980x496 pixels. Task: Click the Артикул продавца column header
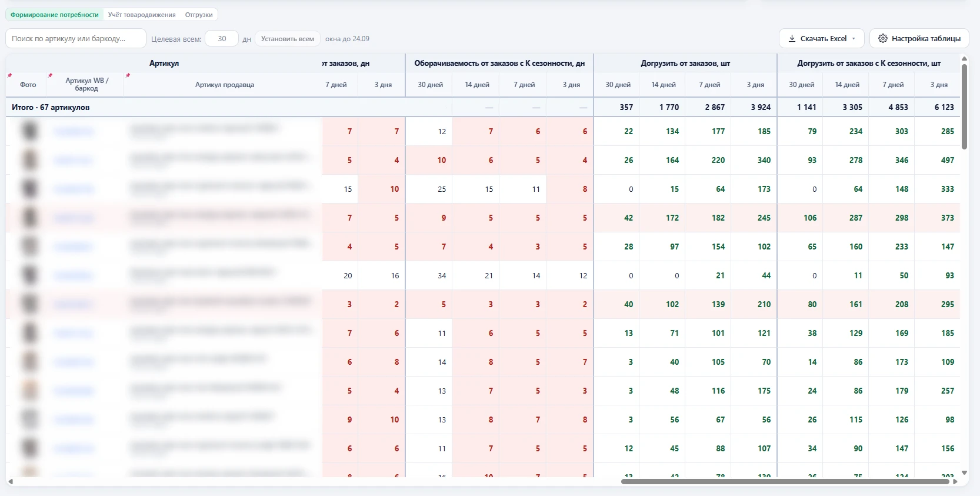click(224, 85)
